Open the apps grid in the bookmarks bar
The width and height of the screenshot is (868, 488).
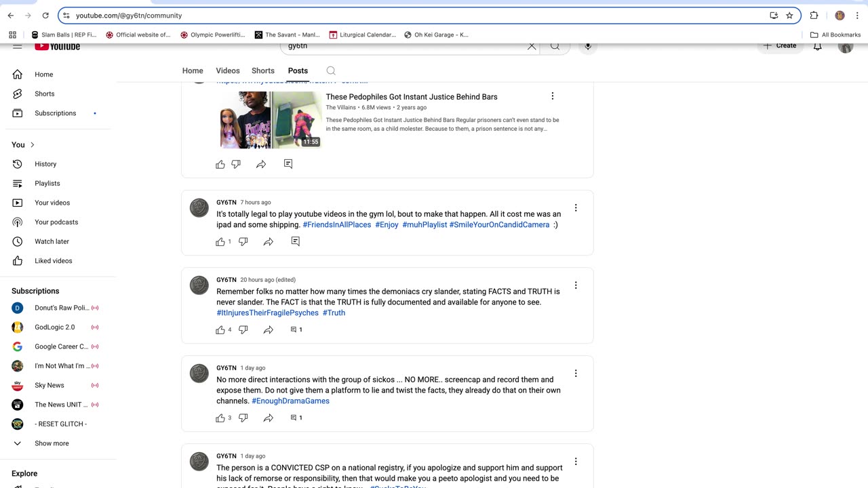[12, 35]
